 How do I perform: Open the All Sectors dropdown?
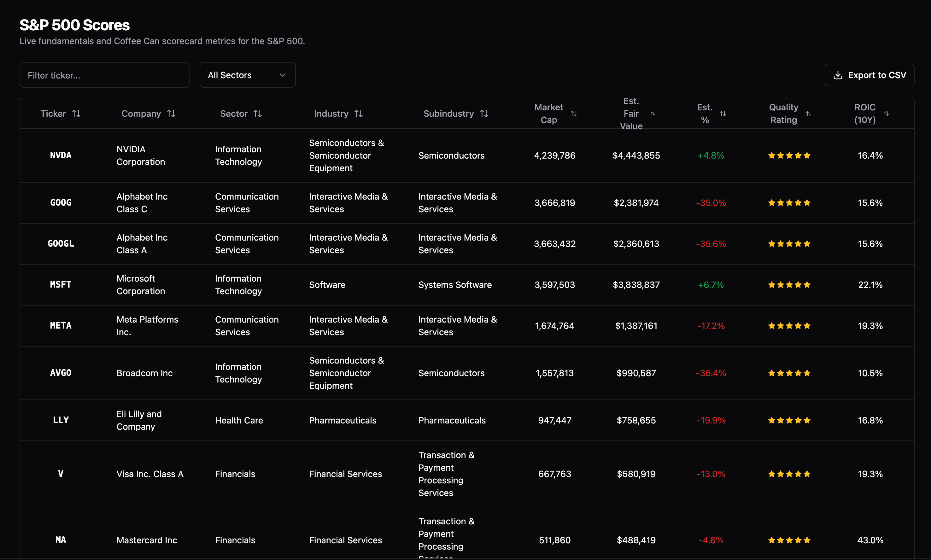pos(247,75)
